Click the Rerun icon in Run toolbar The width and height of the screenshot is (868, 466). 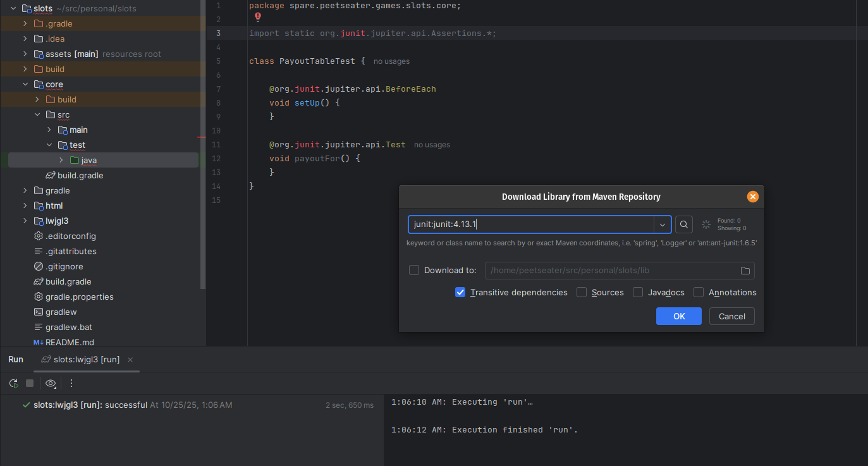pos(13,383)
